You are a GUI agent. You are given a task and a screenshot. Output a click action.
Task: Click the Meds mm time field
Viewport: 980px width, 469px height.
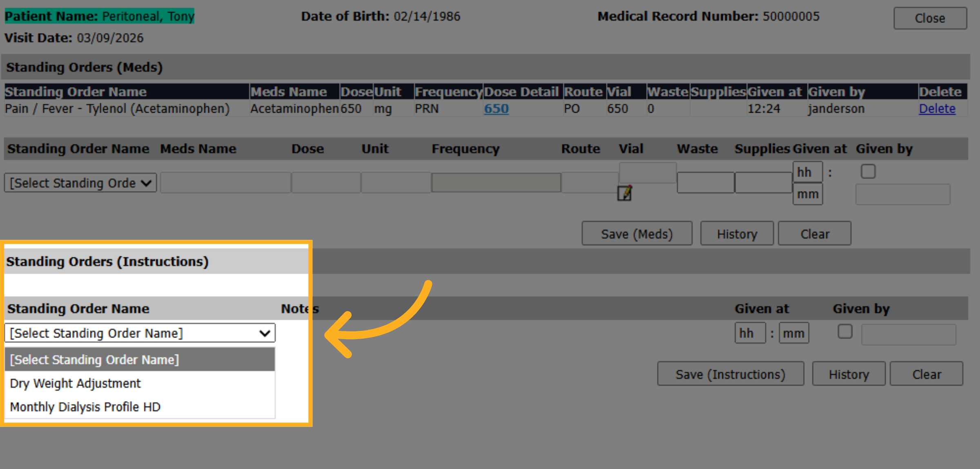(807, 194)
